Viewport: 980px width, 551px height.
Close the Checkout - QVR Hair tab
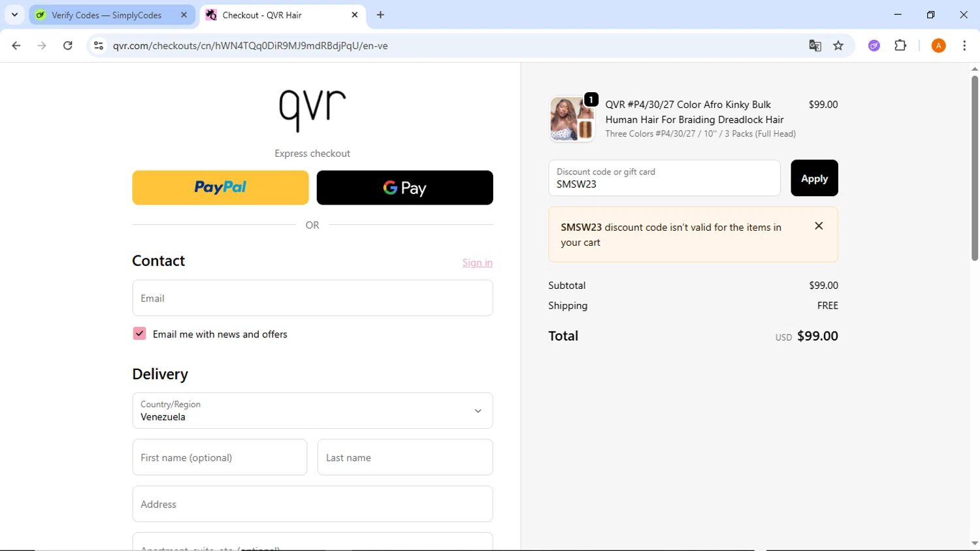pos(355,15)
